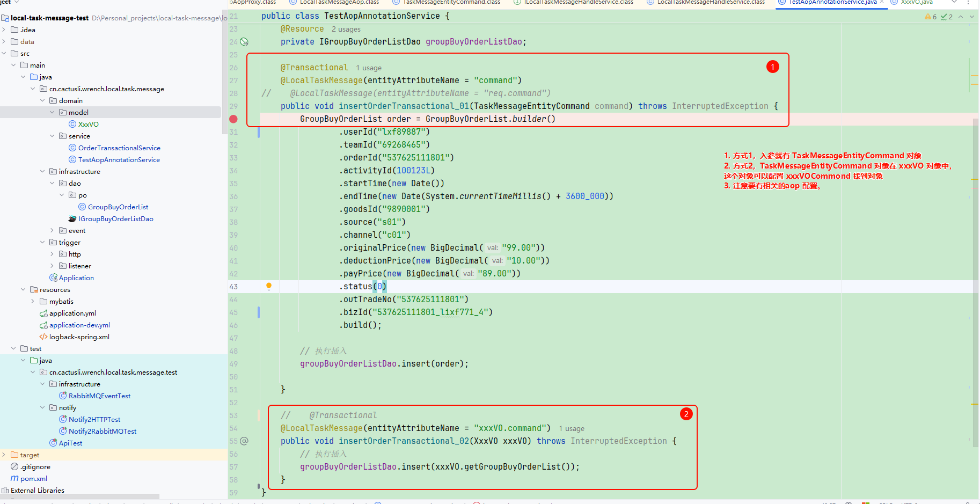Click the pom.xml Maven icon
The width and height of the screenshot is (980, 504).
[14, 479]
